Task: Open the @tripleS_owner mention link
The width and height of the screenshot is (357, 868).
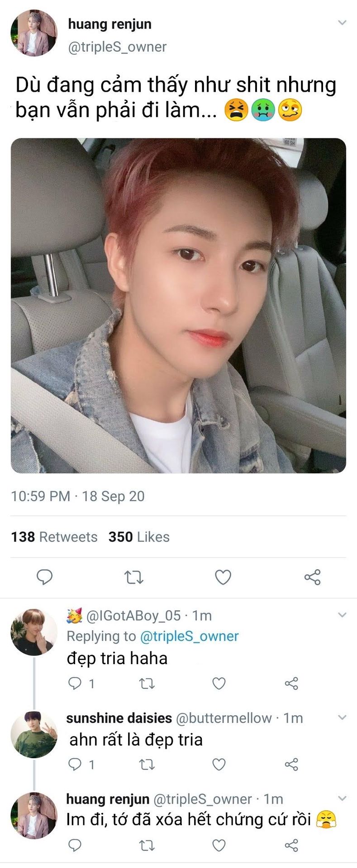Action: point(189,636)
